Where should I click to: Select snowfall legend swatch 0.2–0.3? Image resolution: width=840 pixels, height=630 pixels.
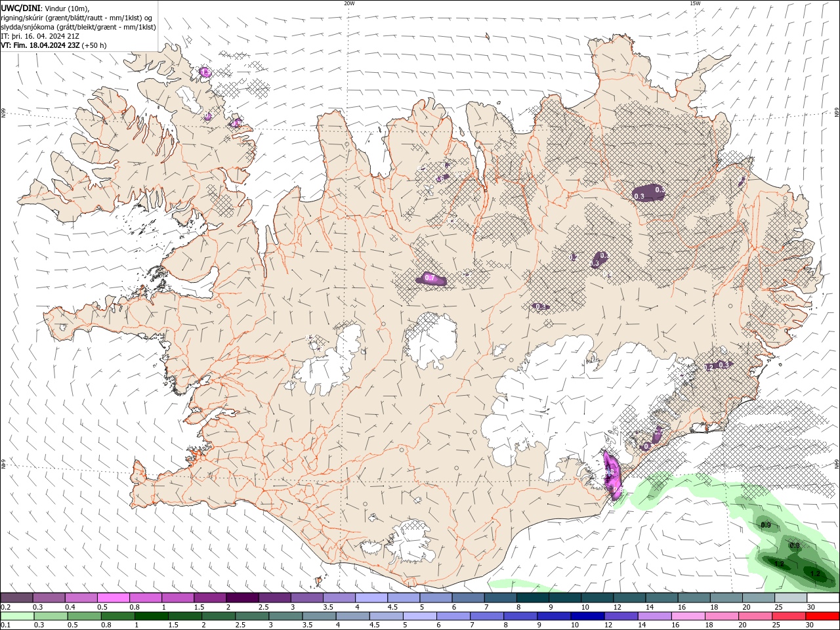click(x=16, y=598)
